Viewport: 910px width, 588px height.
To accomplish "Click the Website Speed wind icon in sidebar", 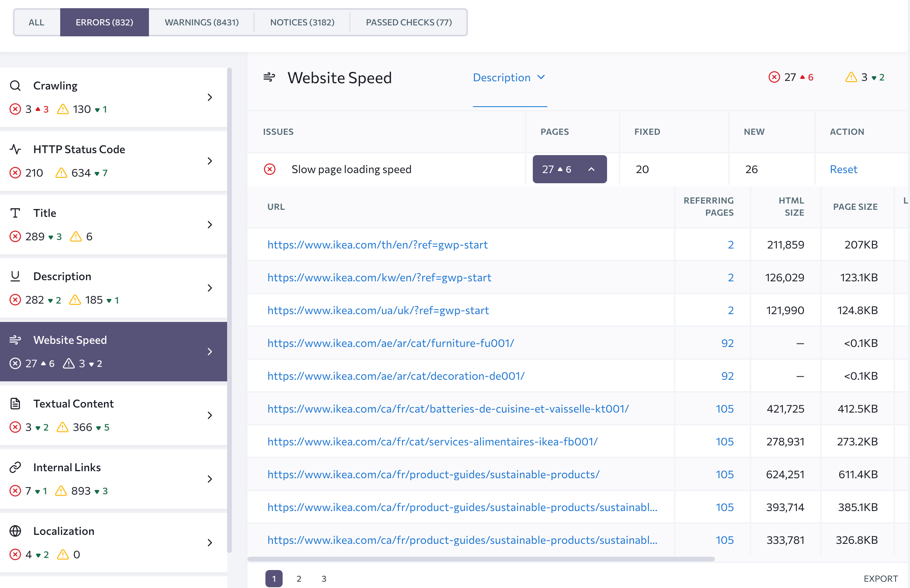I will pos(15,340).
